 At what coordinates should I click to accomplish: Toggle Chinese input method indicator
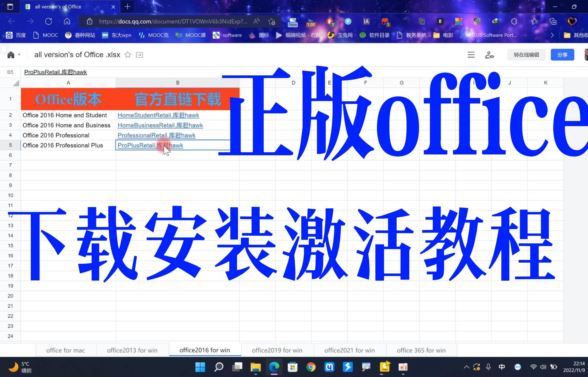pos(502,367)
